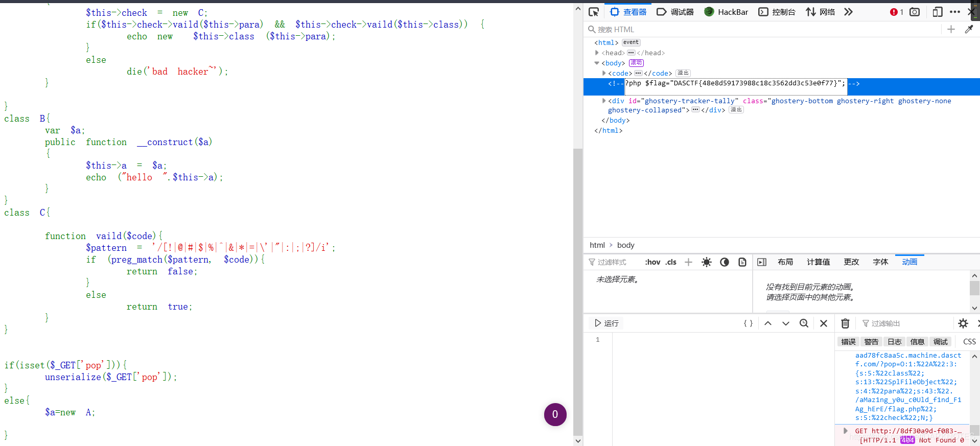Toggle the three-pane inspector sidebar icon
The height and width of the screenshot is (446, 980).
coord(762,262)
